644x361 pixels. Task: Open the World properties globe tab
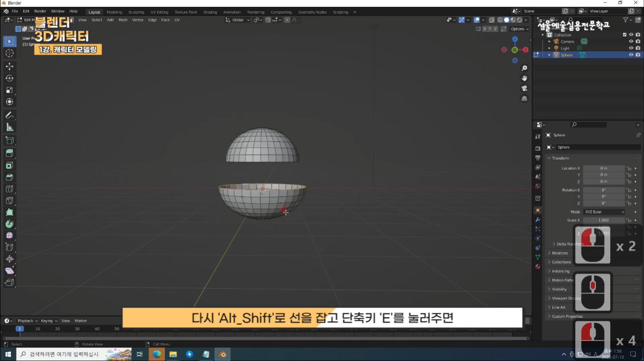click(x=538, y=186)
